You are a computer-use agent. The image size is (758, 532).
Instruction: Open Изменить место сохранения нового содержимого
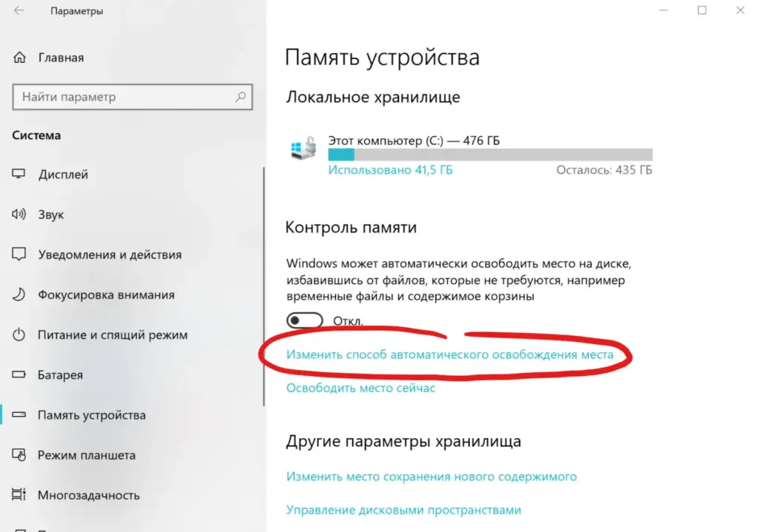tap(432, 477)
